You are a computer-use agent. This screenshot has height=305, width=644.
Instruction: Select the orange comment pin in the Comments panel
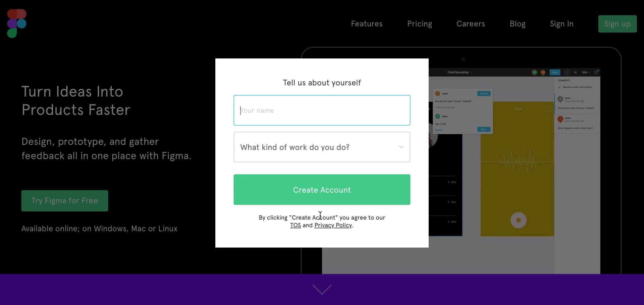click(560, 119)
